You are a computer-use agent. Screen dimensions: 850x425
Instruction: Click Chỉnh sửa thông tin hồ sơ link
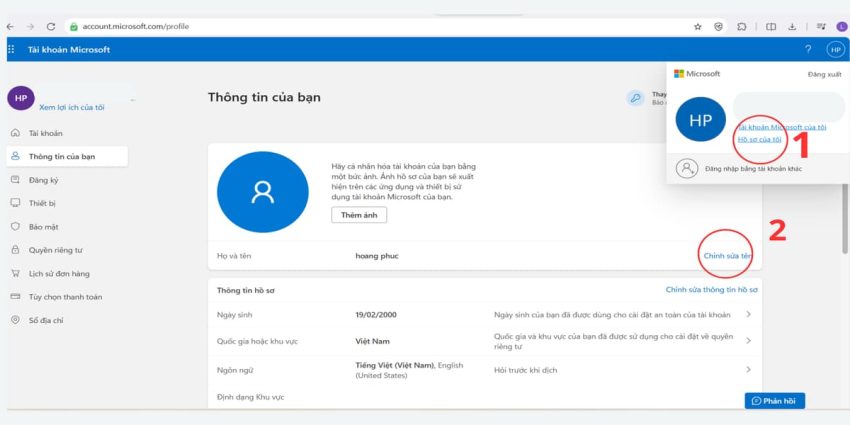pyautogui.click(x=712, y=290)
